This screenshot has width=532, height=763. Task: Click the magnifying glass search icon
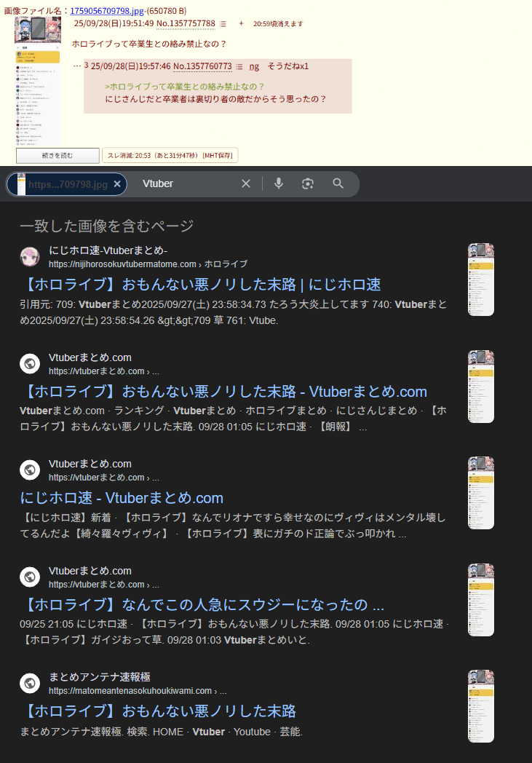[338, 183]
